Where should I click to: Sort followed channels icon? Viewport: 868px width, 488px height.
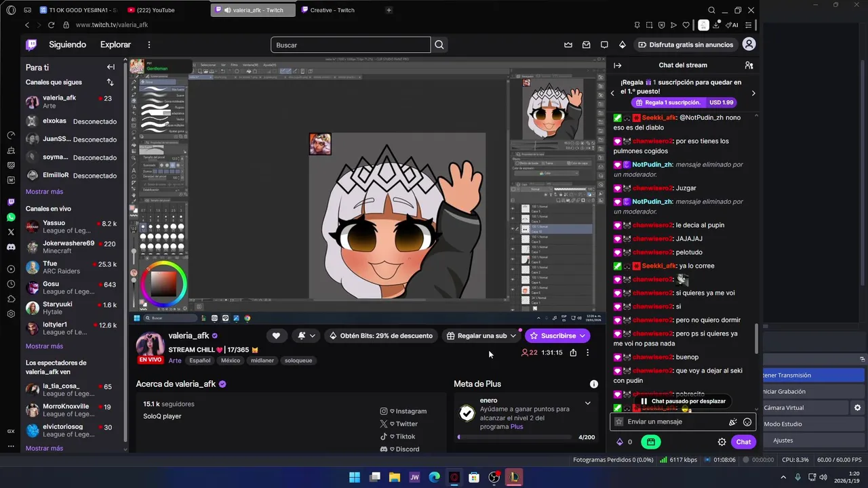pos(110,82)
